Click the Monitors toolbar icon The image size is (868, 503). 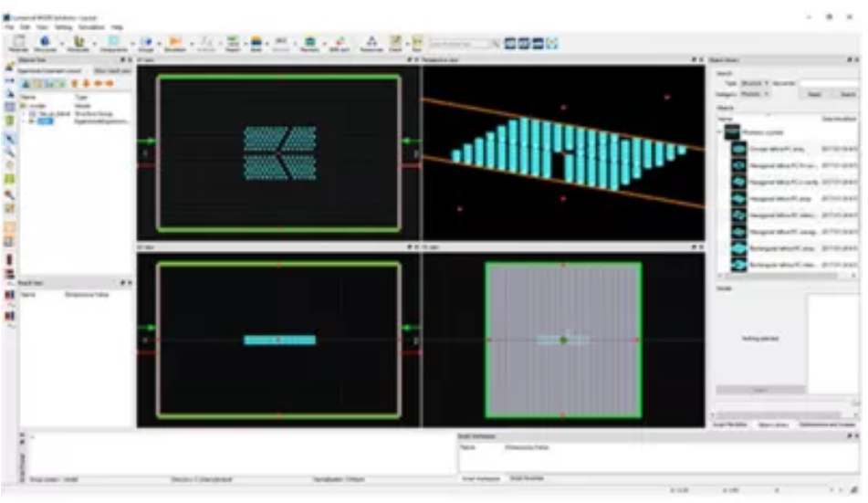[310, 43]
